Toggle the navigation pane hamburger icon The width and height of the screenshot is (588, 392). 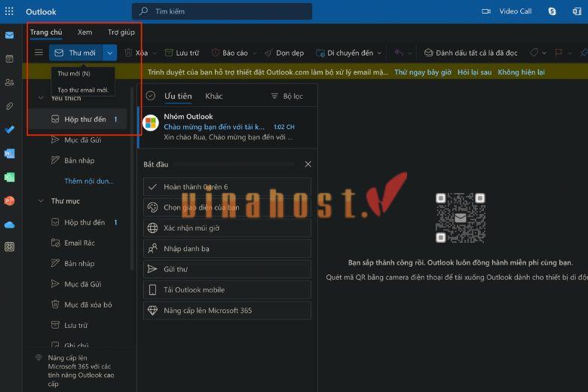pos(38,53)
